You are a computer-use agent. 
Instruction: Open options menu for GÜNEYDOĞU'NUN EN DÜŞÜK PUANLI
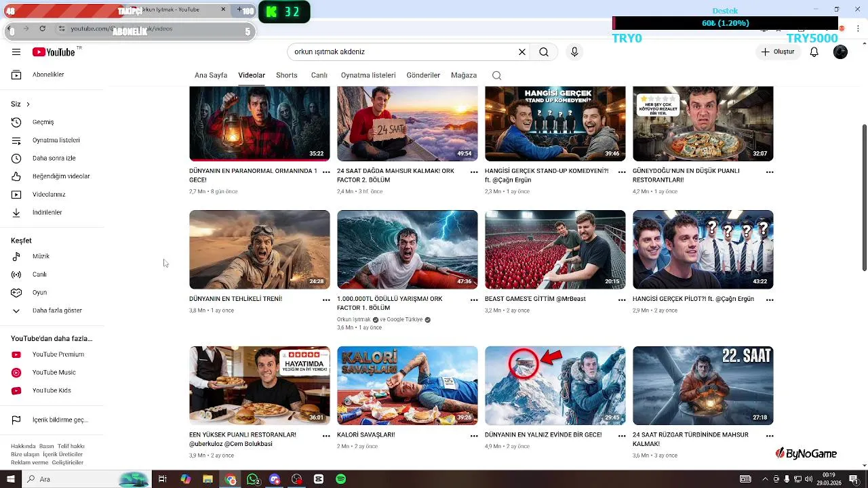tap(770, 172)
